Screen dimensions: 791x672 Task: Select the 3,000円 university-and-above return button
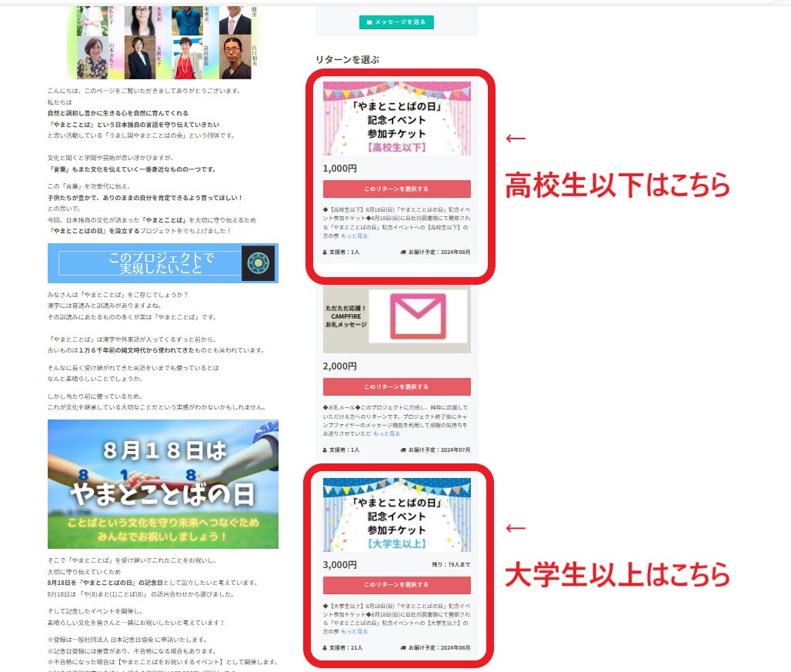[396, 585]
